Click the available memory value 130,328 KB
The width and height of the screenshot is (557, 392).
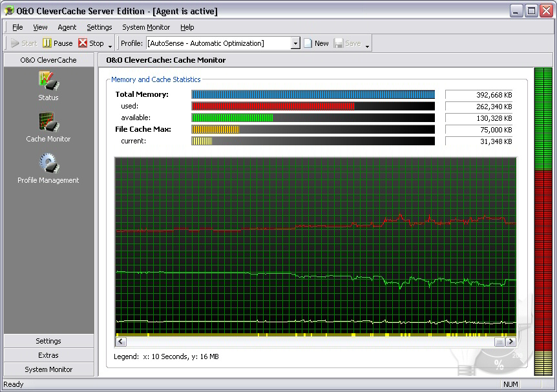[x=479, y=118]
